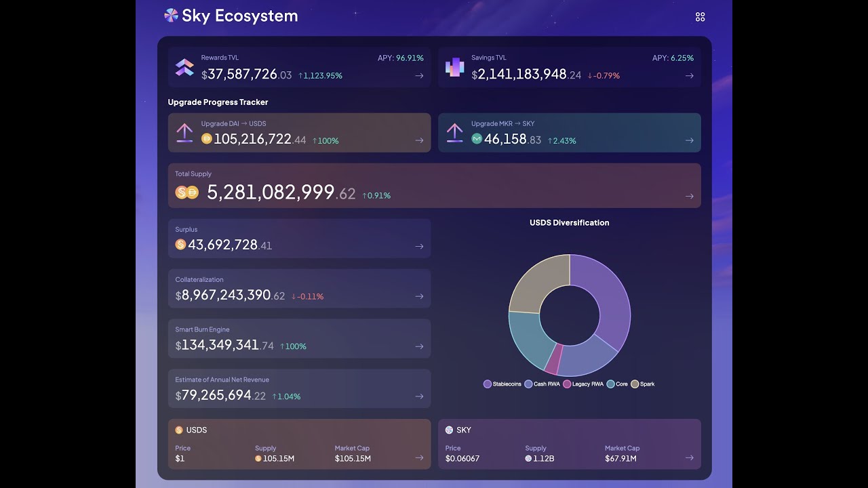
Task: Open the Rewards TVL card arrow
Action: (419, 76)
